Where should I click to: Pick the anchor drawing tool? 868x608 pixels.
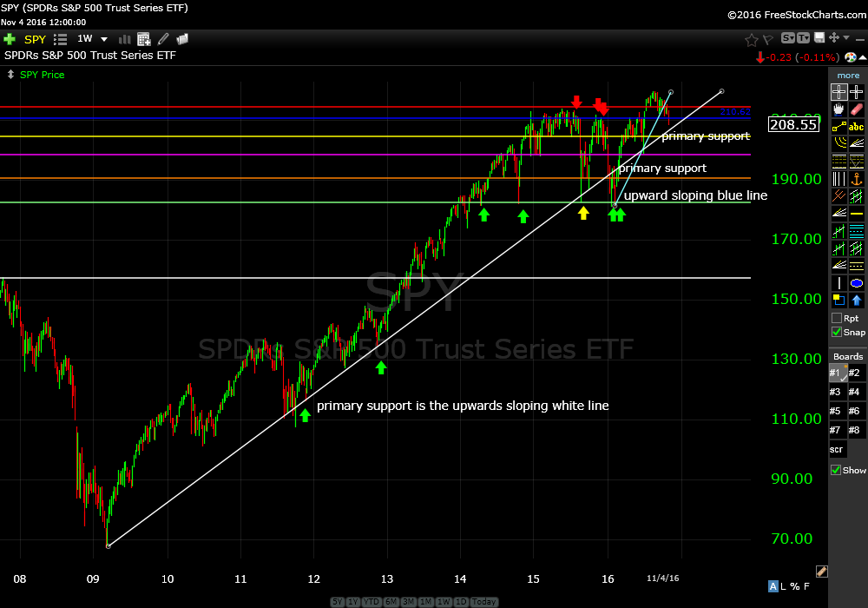coord(857,179)
